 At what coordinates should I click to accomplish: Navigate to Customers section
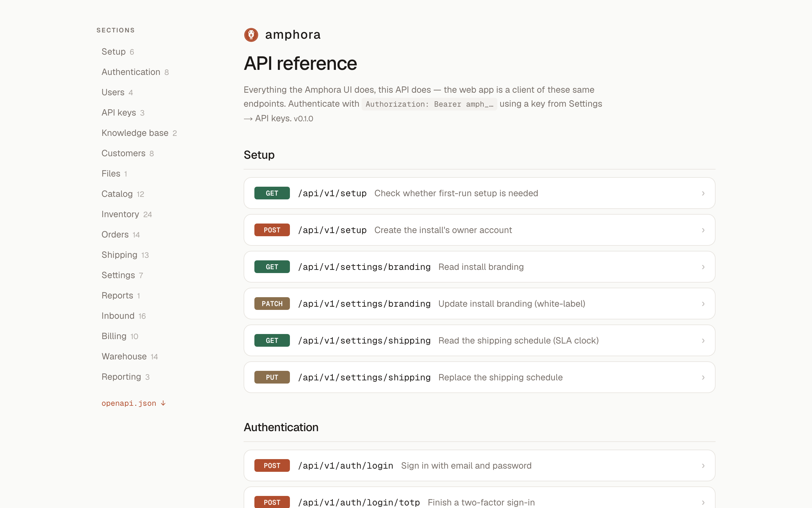pos(128,153)
